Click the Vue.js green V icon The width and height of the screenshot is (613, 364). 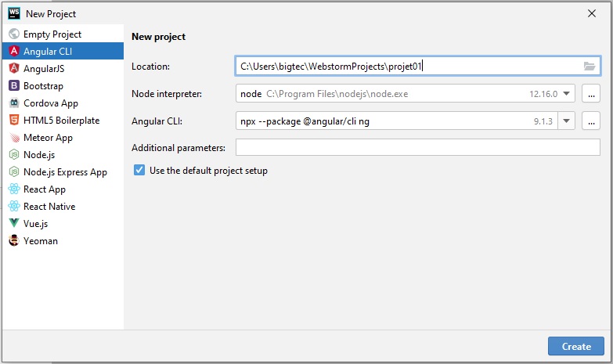(x=14, y=223)
